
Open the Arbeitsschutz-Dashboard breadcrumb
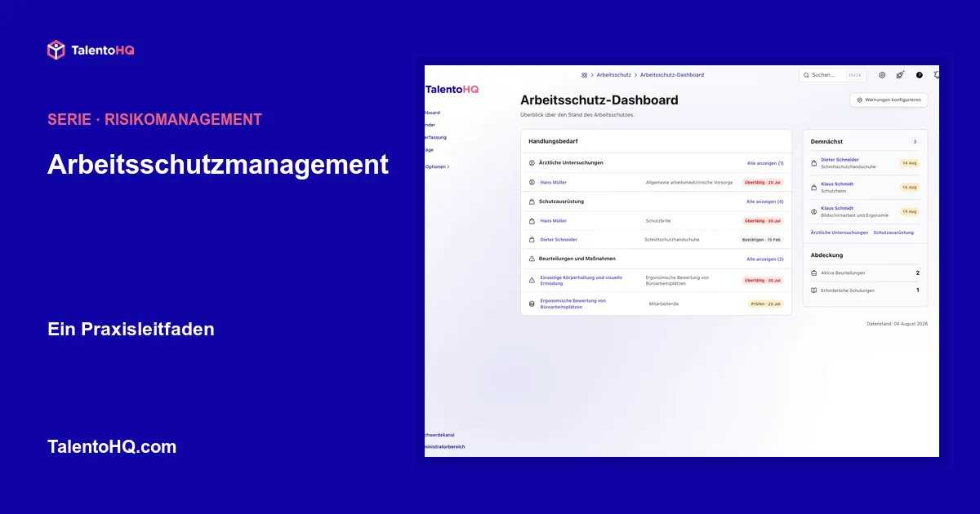click(671, 75)
